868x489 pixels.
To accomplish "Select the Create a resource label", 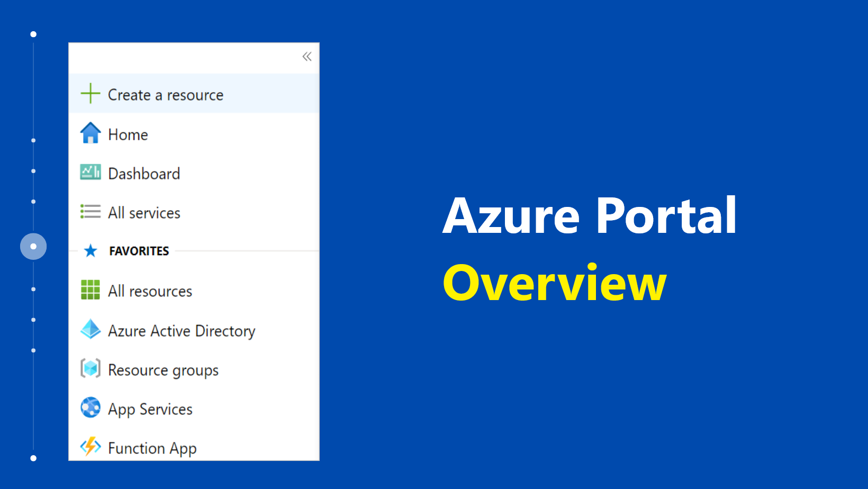I will 166,95.
